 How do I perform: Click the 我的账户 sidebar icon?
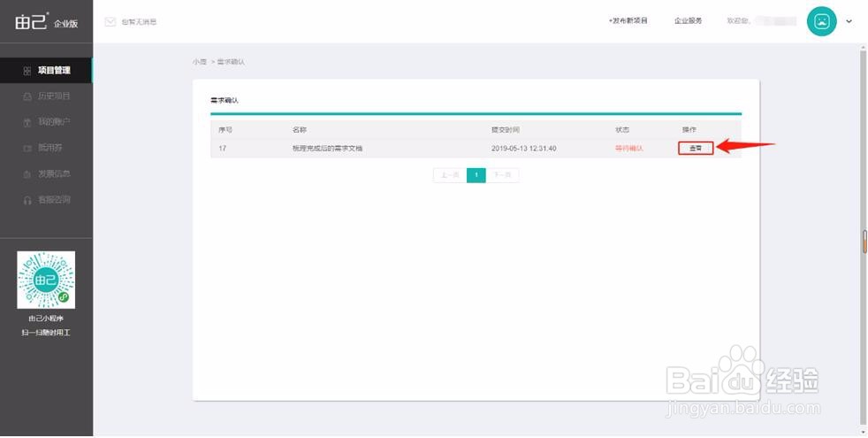click(x=27, y=122)
